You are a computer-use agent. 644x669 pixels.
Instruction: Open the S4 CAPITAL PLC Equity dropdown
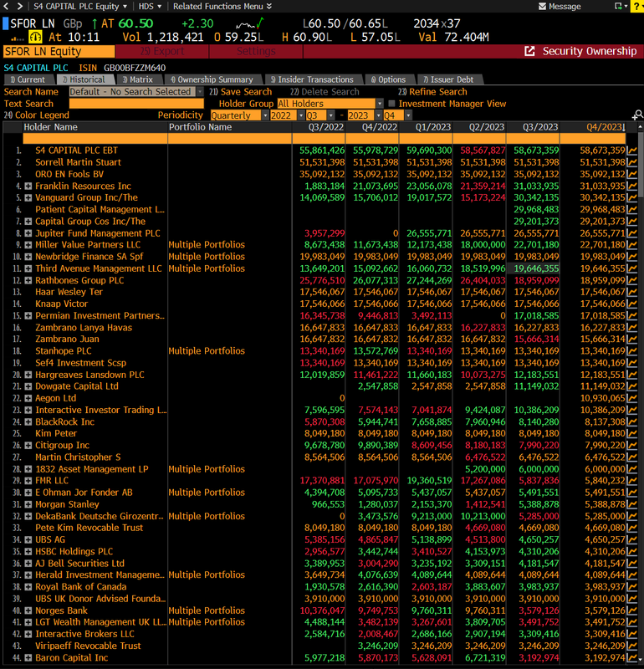80,7
